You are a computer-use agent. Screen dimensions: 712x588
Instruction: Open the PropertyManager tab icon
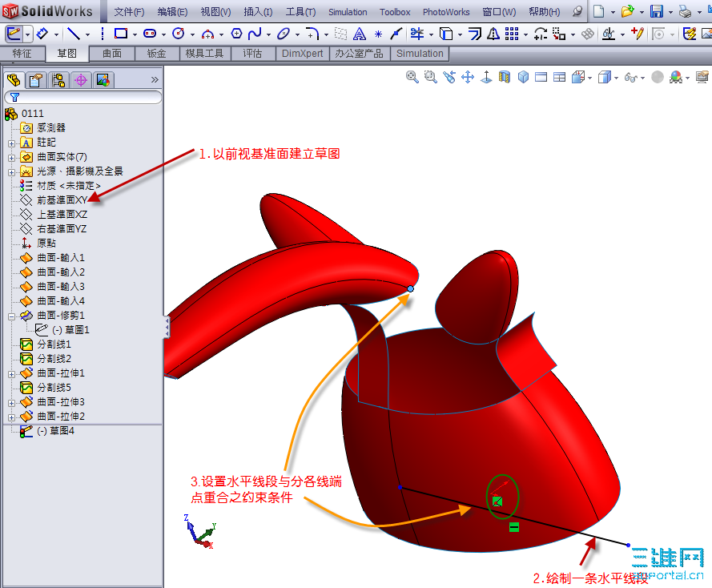(36, 80)
